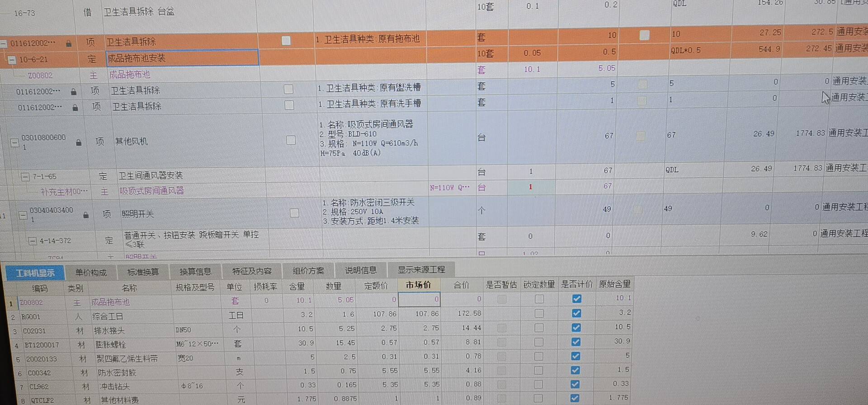Tick the checkbox next to 原有盥洗槽 row name

288,89
